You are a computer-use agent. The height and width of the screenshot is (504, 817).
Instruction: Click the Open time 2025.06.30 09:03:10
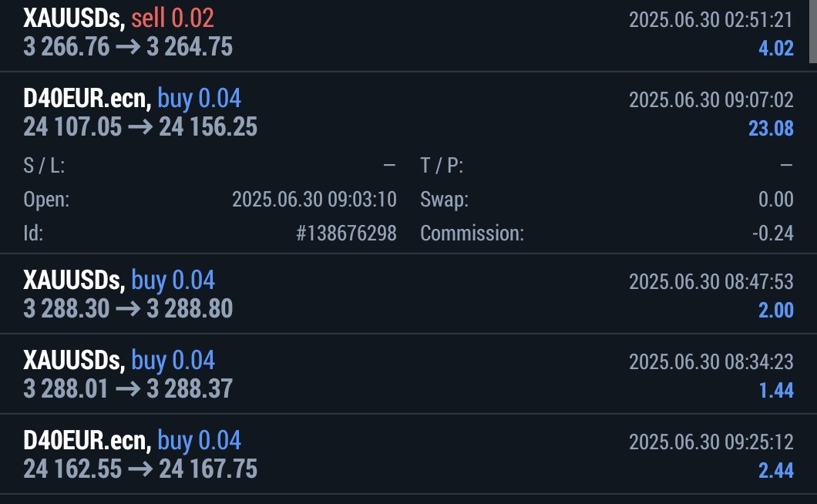[x=314, y=200]
